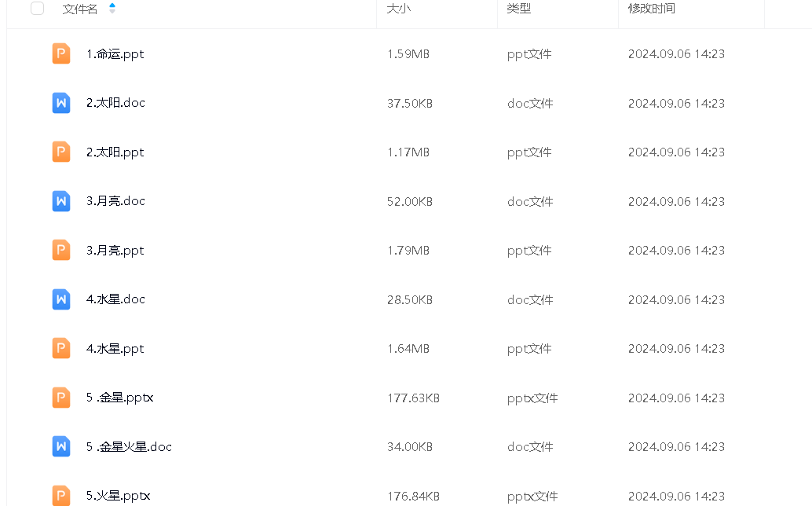This screenshot has width=812, height=506.
Task: Toggle the 文件名 sort arrow
Action: tap(112, 9)
